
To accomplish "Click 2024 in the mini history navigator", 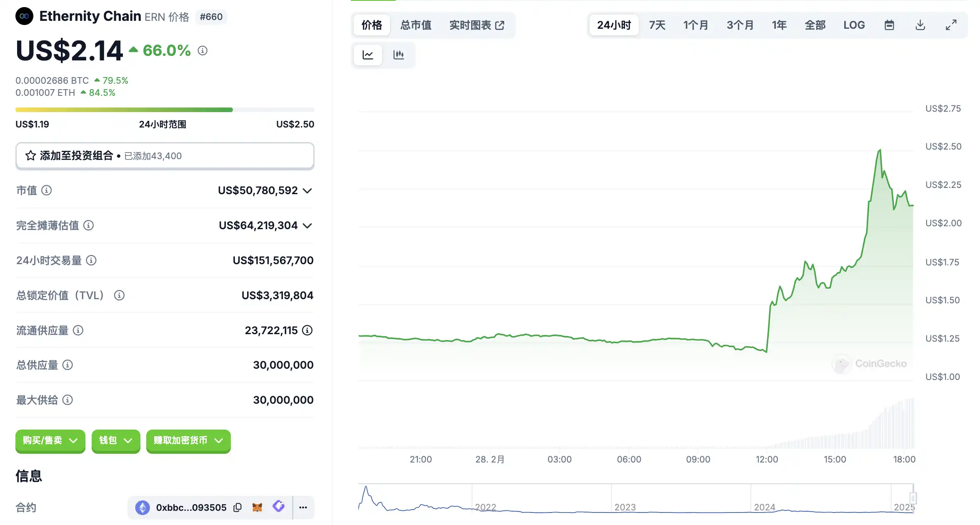I will click(x=765, y=507).
